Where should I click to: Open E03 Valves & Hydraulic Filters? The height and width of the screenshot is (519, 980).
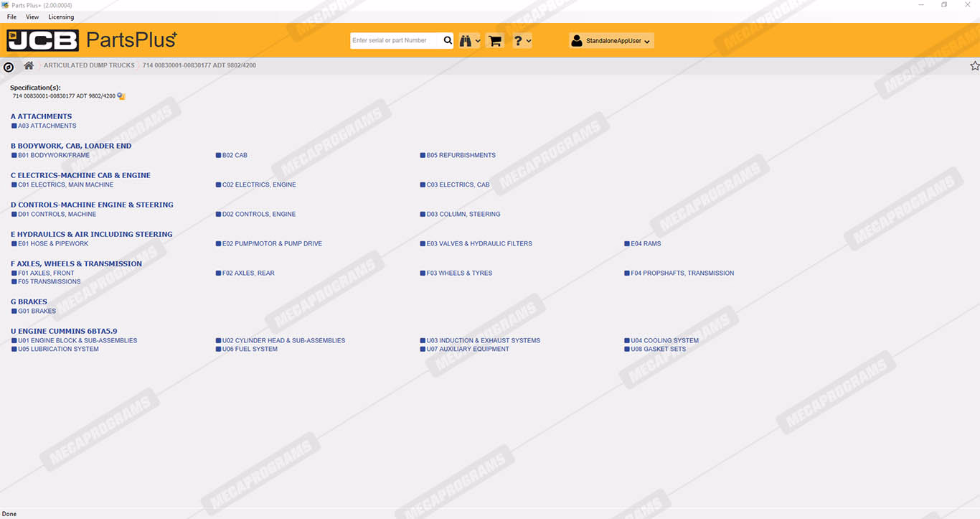[476, 243]
